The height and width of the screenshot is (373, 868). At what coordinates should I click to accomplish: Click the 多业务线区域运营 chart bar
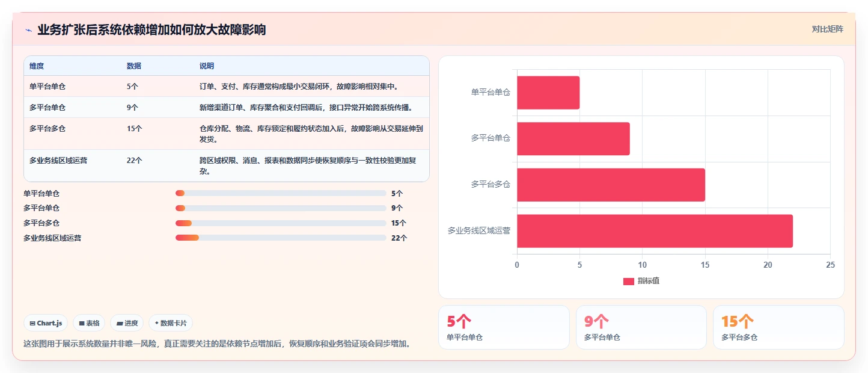coord(655,231)
